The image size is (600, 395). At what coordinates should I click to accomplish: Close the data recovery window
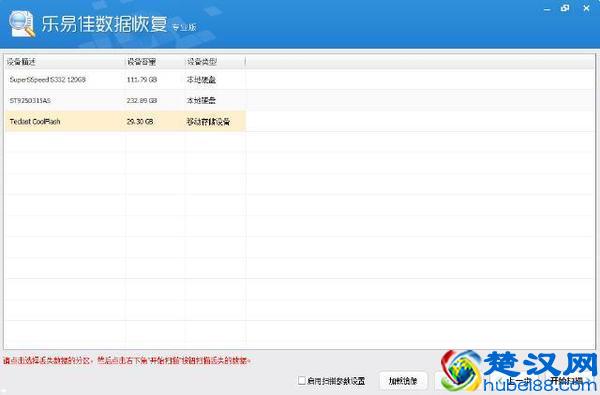tap(586, 8)
